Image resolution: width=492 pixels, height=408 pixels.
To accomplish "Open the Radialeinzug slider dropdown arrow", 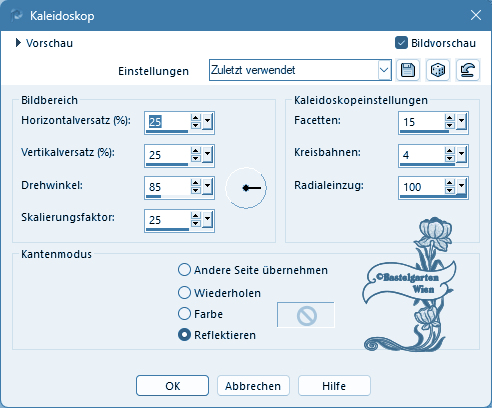I will point(461,186).
